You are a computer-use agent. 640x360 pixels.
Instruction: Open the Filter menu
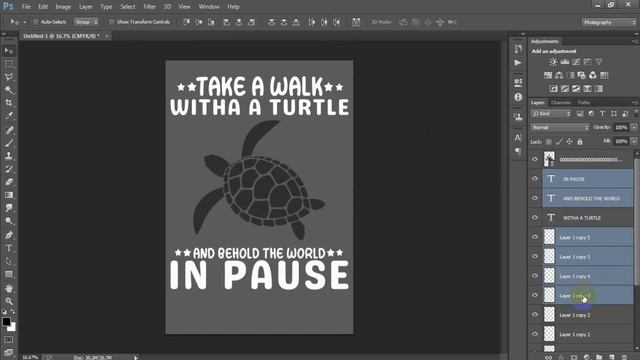coord(149,7)
